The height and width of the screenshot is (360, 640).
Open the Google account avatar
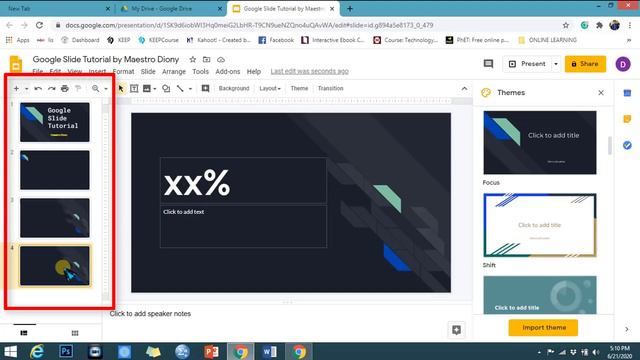[623, 64]
